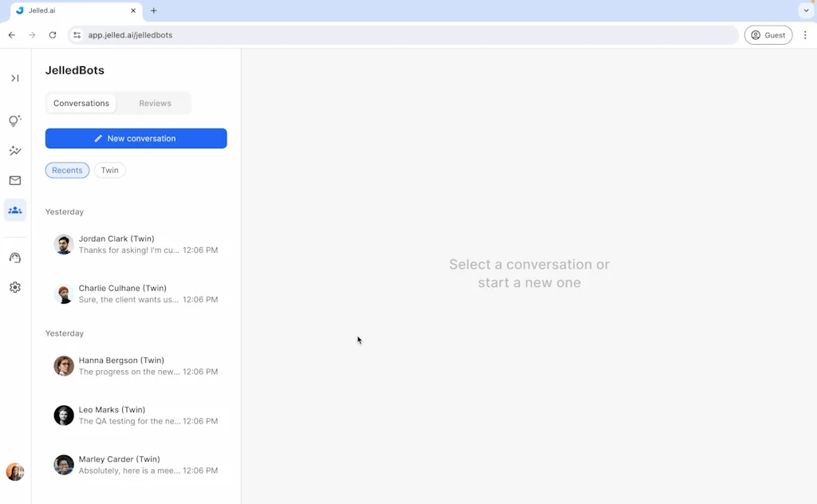Open the headset support icon

[x=14, y=257]
